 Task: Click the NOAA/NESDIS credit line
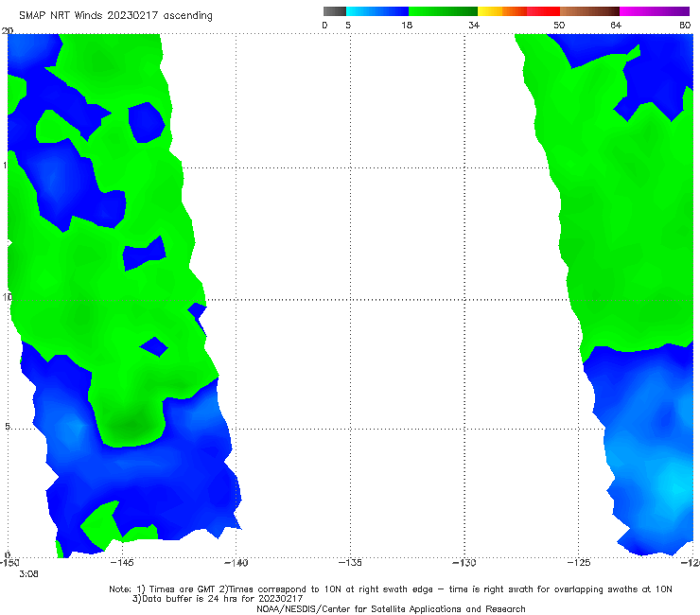tap(391, 609)
